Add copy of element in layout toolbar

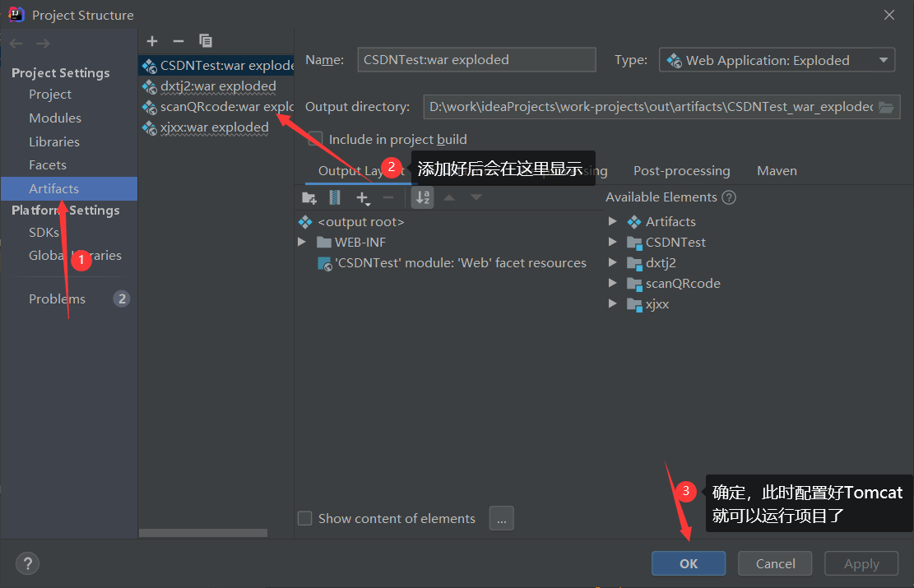tap(363, 198)
